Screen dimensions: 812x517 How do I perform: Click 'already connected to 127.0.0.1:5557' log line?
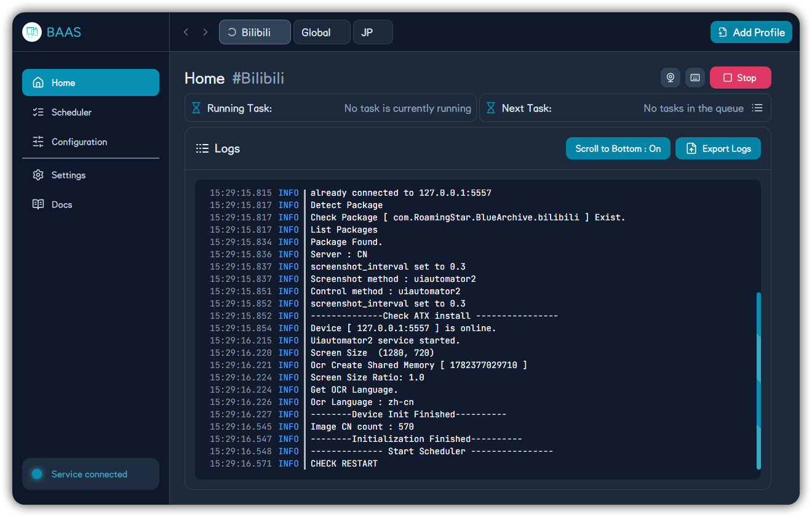401,193
